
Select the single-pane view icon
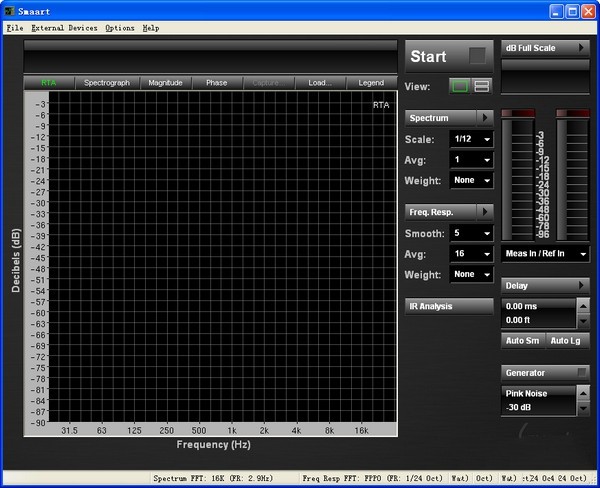click(x=460, y=87)
